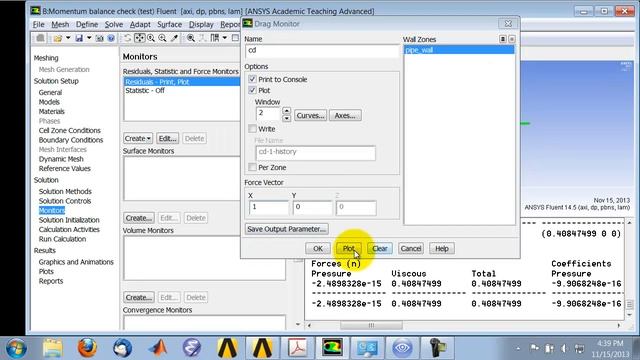Toggle the Print to Console checkbox
This screenshot has width=640, height=360.
tap(252, 79)
